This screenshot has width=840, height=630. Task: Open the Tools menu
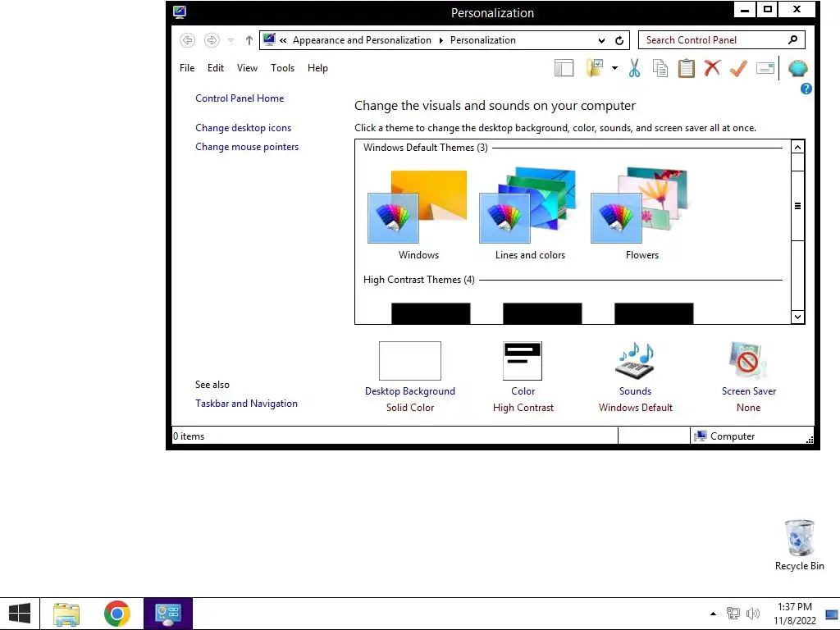point(282,68)
